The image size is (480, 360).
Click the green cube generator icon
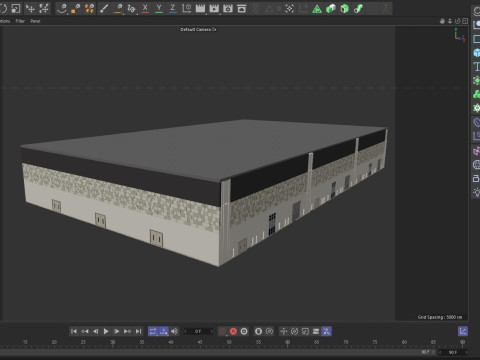click(331, 8)
